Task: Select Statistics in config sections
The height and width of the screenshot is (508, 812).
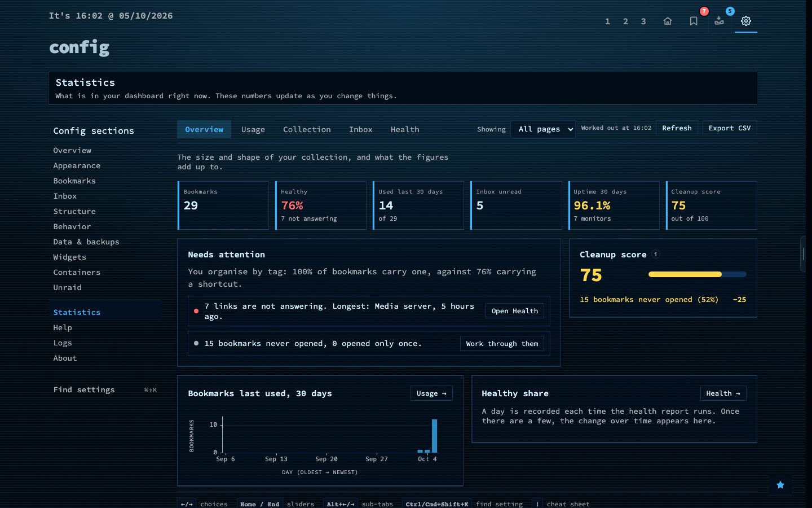Action: pyautogui.click(x=105, y=312)
